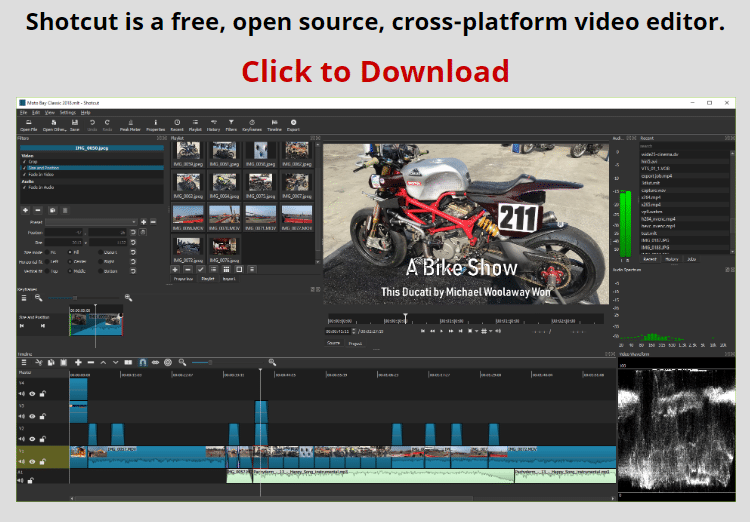Click the Open File toolbar icon
750x522 pixels.
28,124
